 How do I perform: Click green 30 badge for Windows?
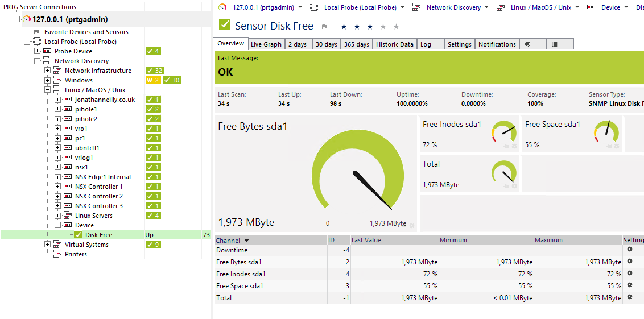(x=172, y=80)
